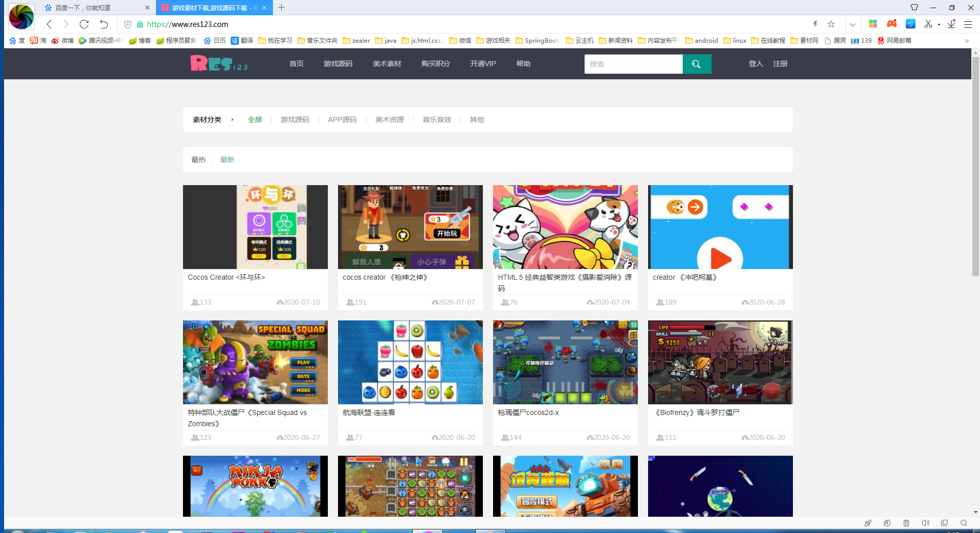Click the browser back arrow

(x=49, y=24)
